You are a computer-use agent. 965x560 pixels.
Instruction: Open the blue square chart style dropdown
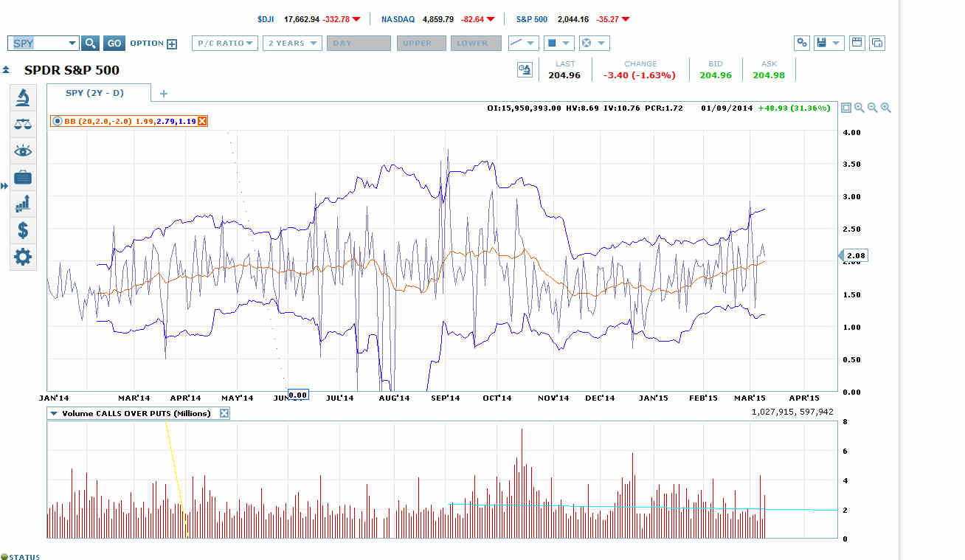click(x=558, y=43)
